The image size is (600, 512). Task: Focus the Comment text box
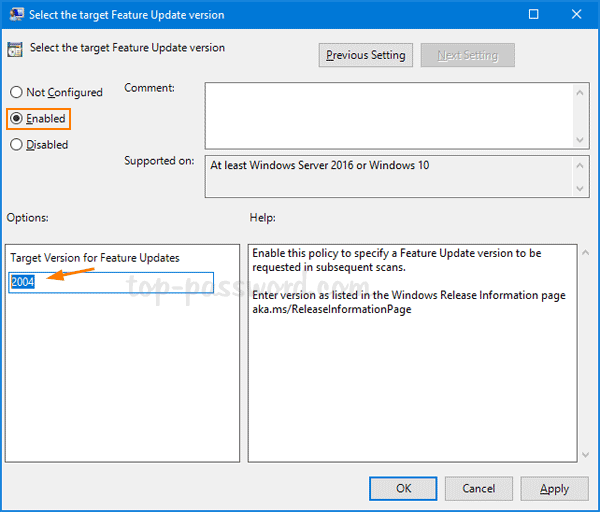(x=388, y=115)
